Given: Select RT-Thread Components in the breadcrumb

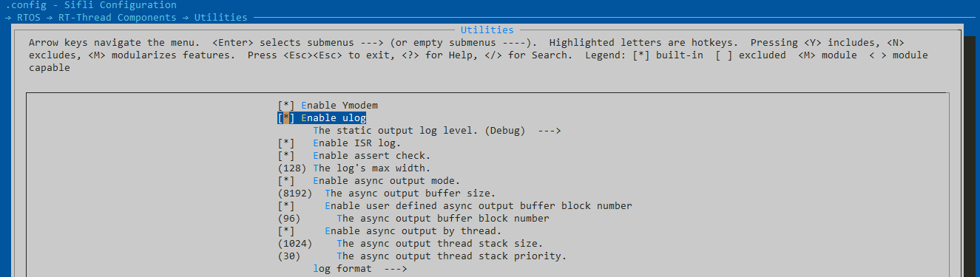Looking at the screenshot, I should click(117, 17).
